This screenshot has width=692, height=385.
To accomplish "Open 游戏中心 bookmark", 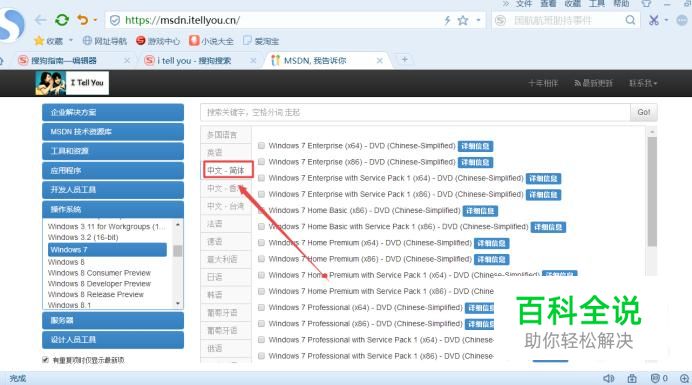I will 158,41.
